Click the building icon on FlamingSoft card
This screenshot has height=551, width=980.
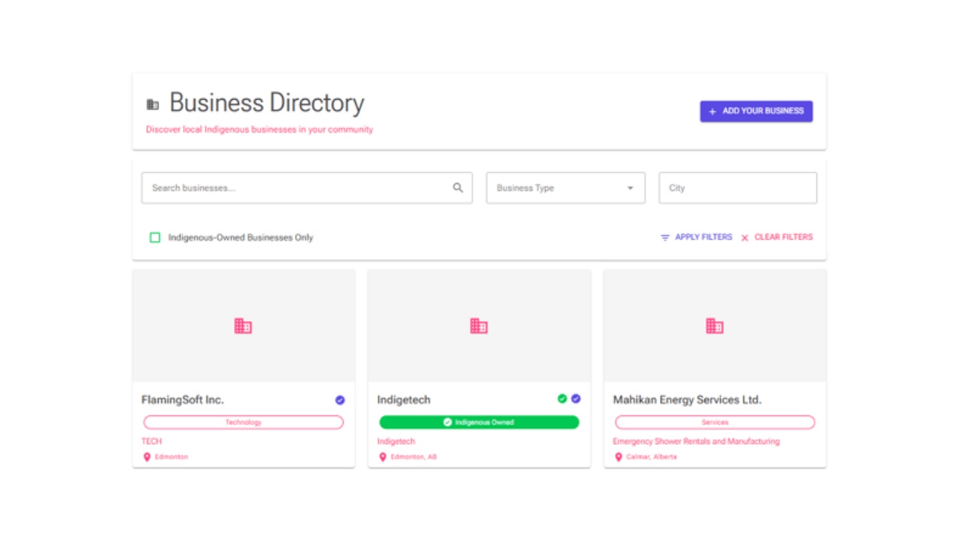pyautogui.click(x=243, y=325)
